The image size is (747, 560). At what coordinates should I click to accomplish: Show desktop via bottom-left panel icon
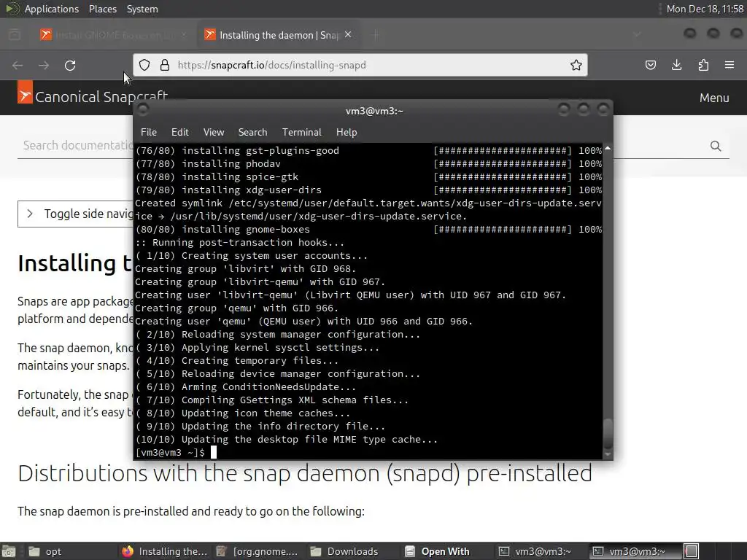(9, 551)
